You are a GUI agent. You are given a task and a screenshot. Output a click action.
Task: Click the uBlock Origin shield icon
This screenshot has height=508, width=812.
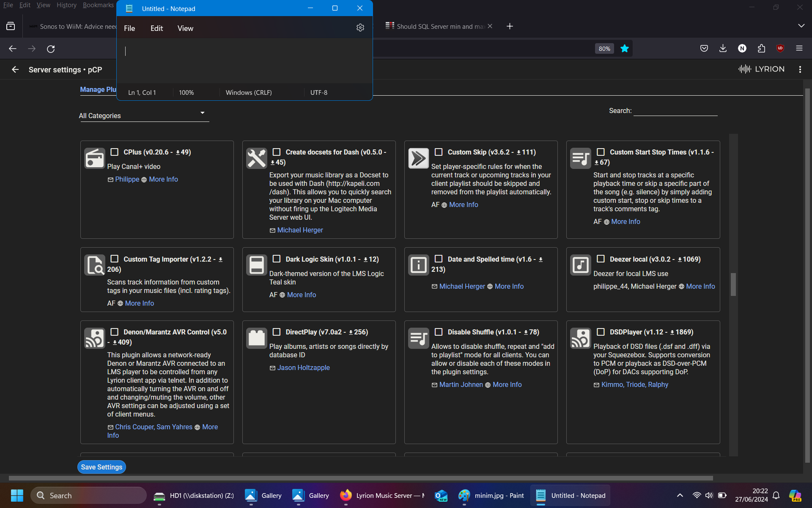(x=780, y=49)
